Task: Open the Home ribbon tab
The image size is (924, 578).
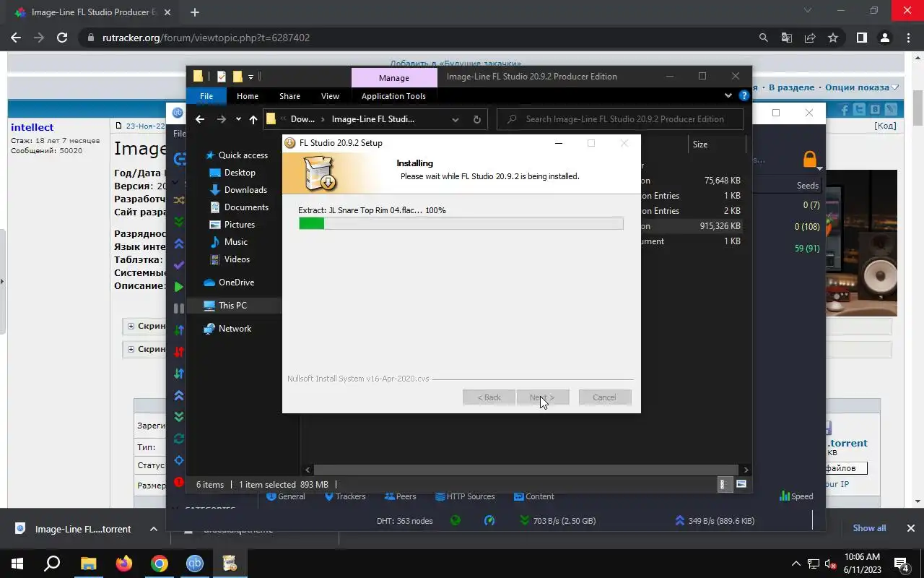Action: point(248,96)
